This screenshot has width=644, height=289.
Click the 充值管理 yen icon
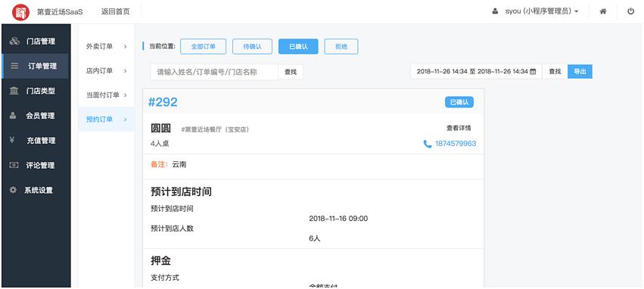pyautogui.click(x=12, y=141)
